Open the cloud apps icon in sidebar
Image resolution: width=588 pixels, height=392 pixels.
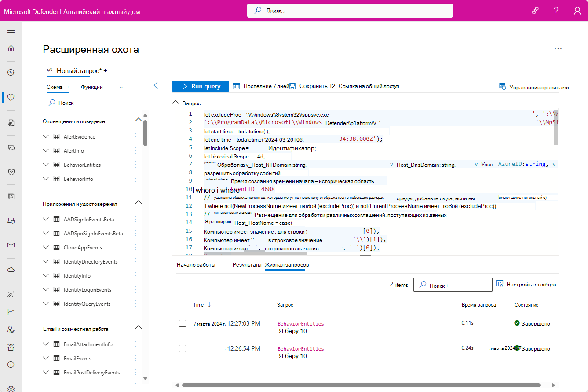click(11, 270)
